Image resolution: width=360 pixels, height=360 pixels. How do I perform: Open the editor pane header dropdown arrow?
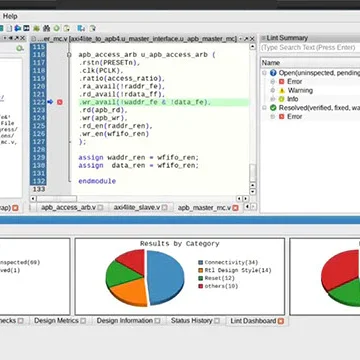tap(241, 38)
